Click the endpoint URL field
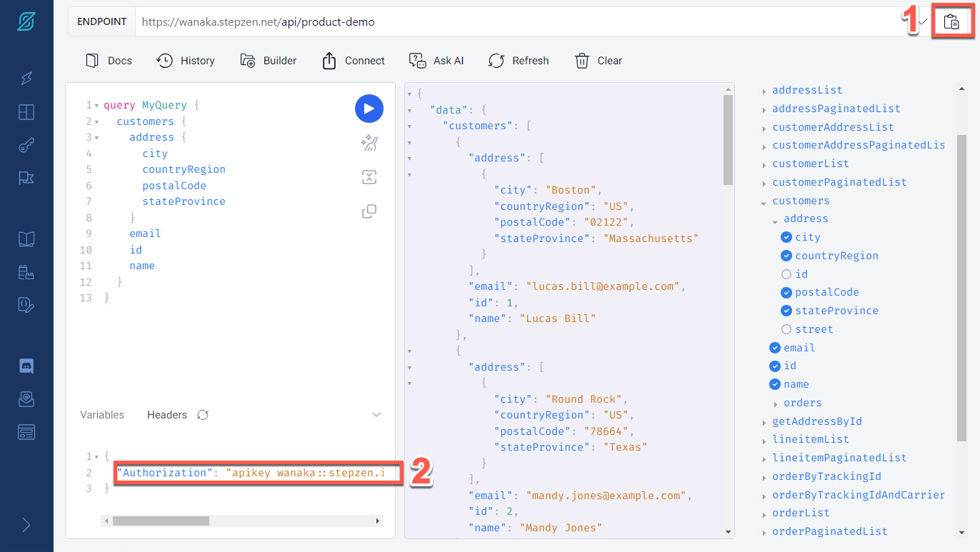980x552 pixels. [500, 22]
